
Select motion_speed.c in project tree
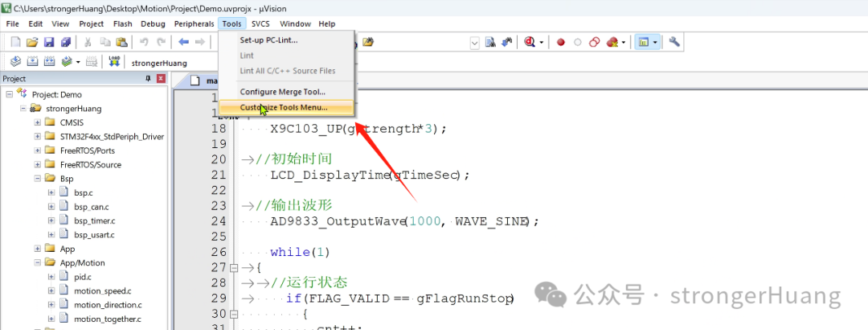pyautogui.click(x=102, y=291)
